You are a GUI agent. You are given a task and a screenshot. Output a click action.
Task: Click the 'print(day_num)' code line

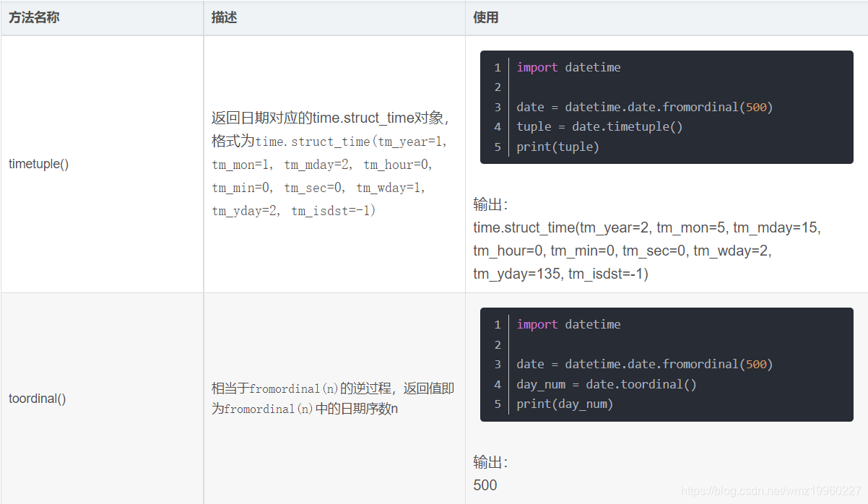click(565, 404)
